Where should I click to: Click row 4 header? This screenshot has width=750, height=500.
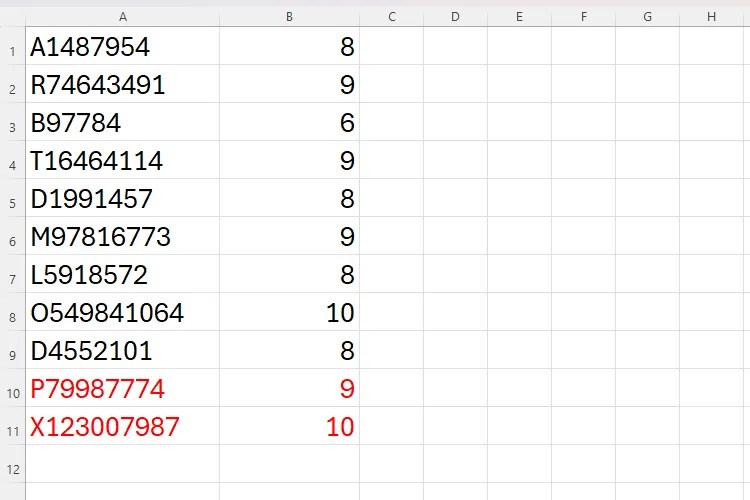click(12, 160)
